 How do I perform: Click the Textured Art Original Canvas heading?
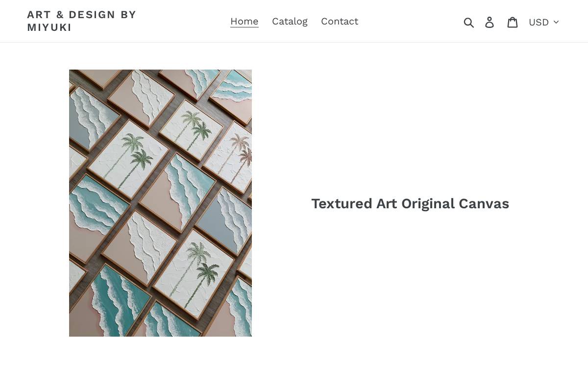410,203
